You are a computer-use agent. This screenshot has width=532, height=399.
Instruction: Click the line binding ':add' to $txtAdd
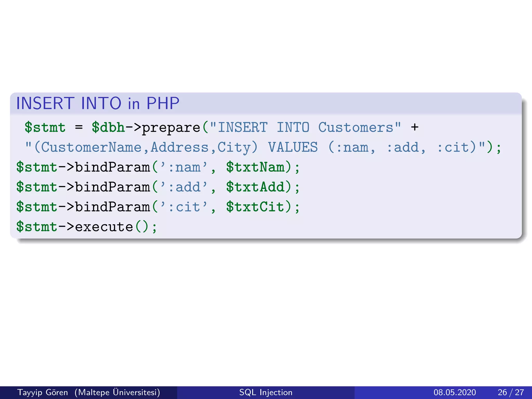click(158, 187)
